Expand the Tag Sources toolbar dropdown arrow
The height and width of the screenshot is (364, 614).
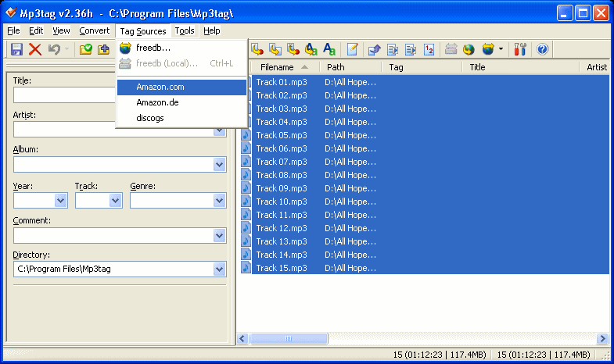(x=501, y=49)
